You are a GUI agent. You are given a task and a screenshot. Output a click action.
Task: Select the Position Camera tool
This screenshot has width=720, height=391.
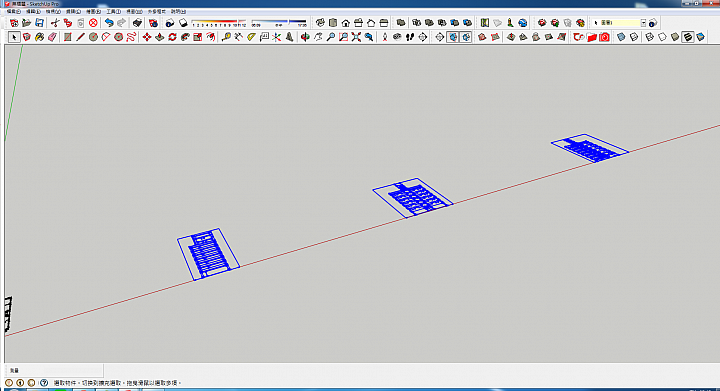(x=384, y=37)
